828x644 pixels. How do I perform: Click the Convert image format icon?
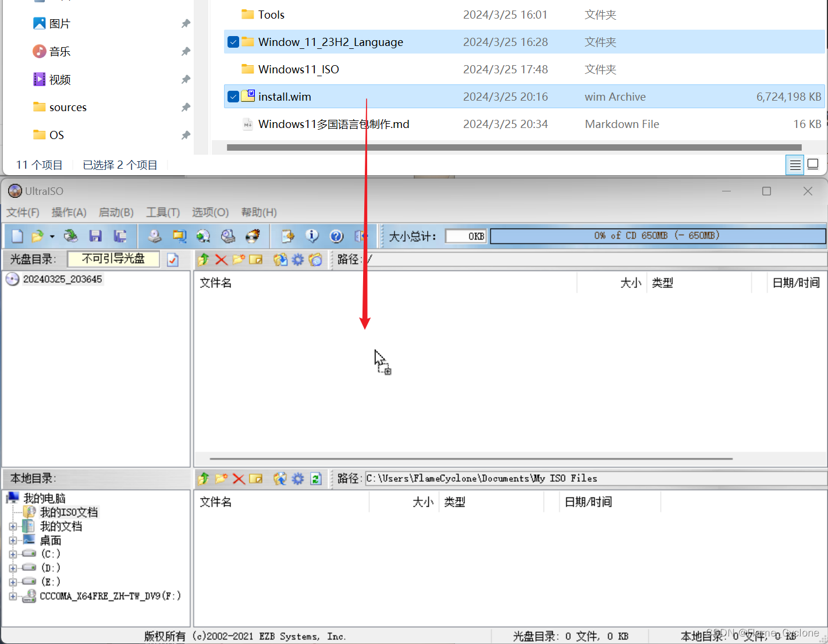coord(179,236)
